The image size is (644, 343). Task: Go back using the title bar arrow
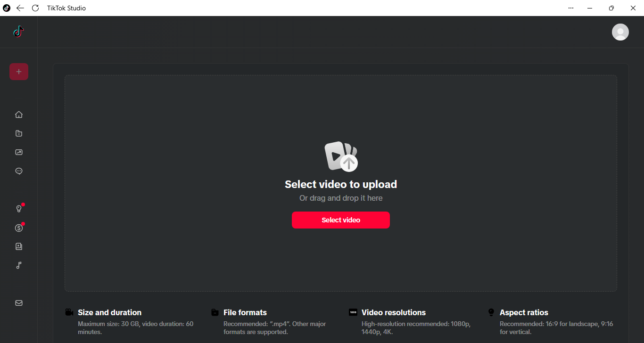(x=20, y=8)
